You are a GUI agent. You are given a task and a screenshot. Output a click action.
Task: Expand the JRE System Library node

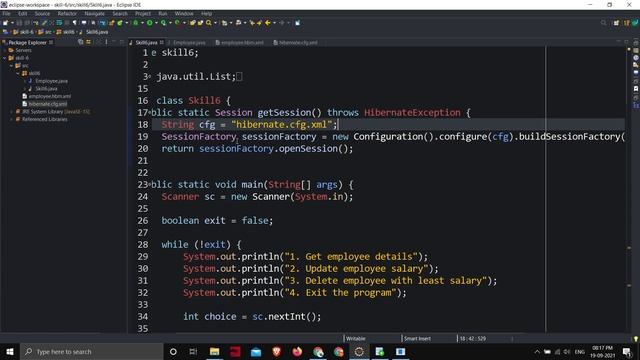click(11, 111)
